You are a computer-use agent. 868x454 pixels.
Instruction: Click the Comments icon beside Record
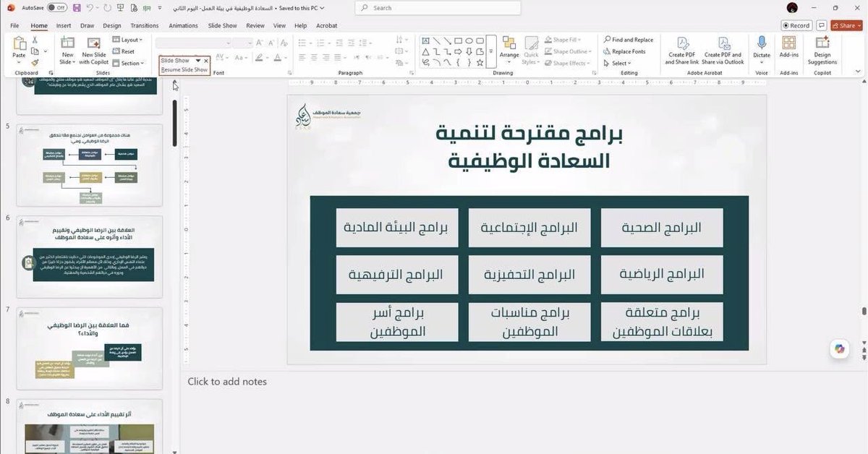[x=822, y=25]
